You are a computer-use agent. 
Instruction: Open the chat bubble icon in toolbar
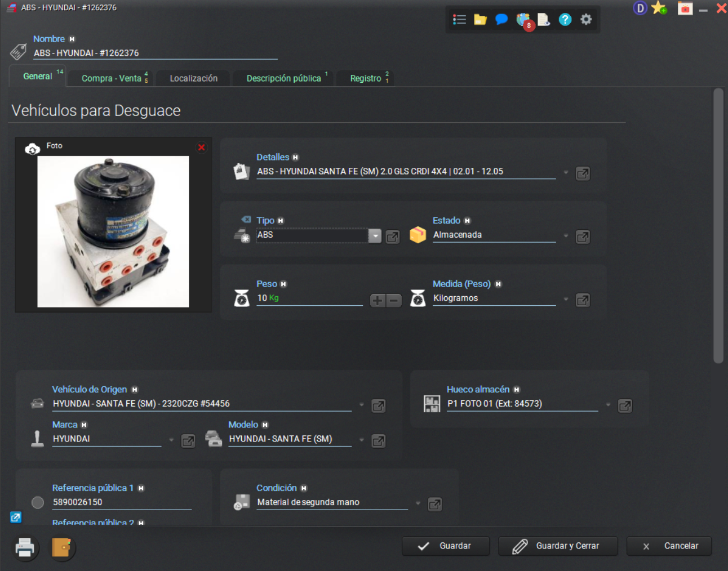coord(501,20)
